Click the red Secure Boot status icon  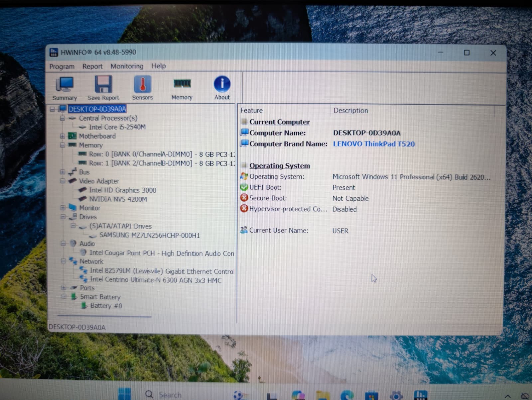244,198
